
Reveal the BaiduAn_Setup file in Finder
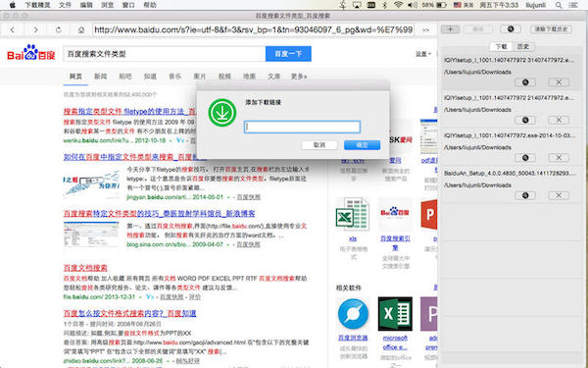(525, 195)
